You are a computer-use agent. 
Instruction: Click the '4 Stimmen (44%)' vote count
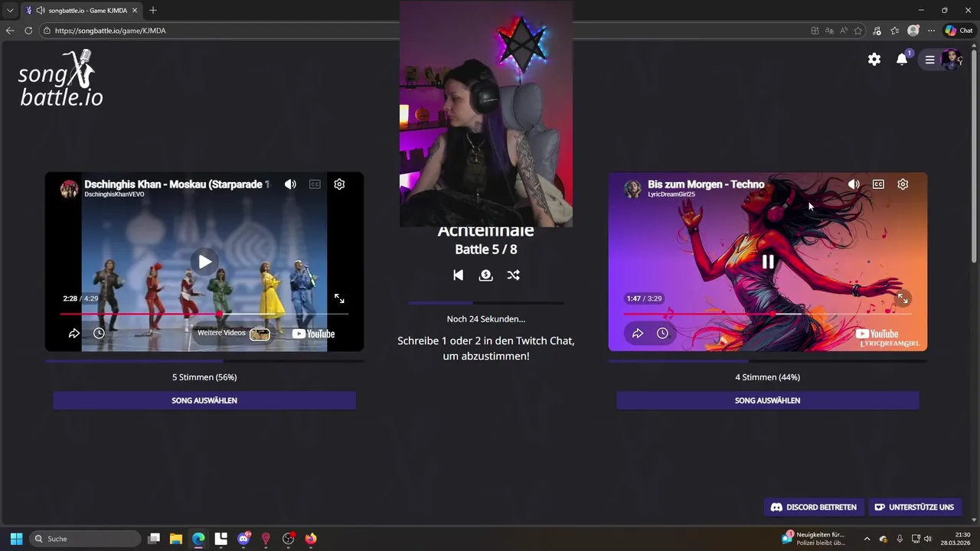click(x=768, y=377)
